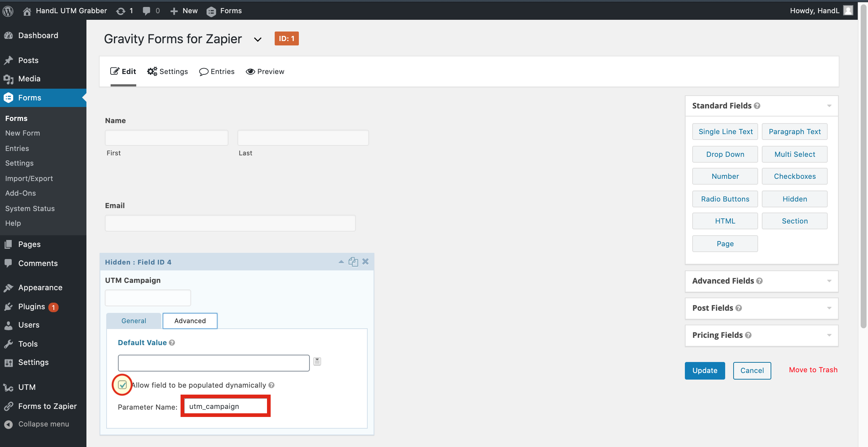Select the UTM sidebar icon
The image size is (868, 447).
pos(9,387)
